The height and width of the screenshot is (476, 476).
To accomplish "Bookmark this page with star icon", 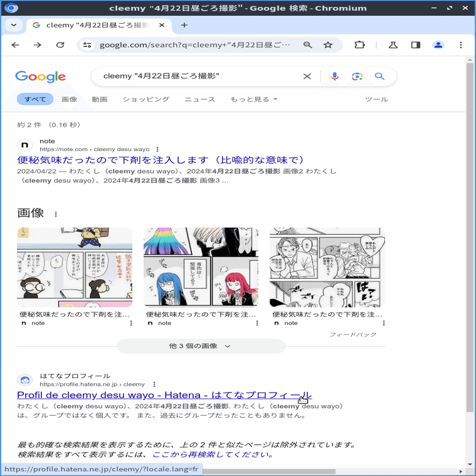I will (328, 45).
